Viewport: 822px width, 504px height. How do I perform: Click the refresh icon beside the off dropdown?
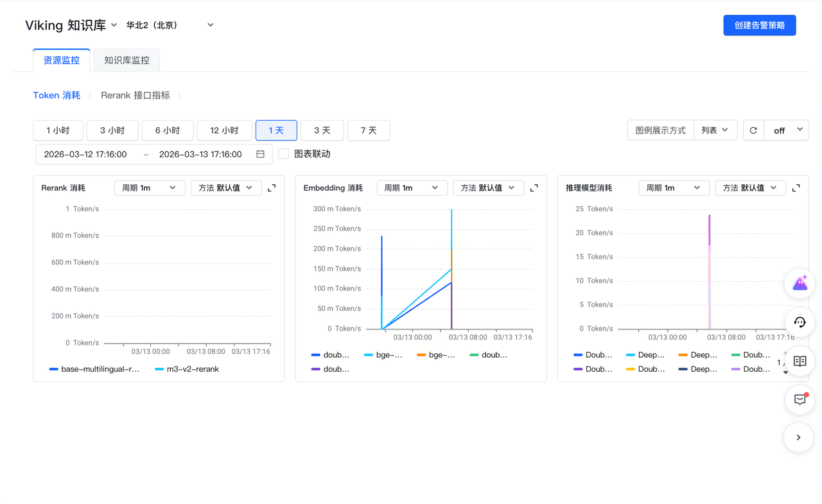click(x=753, y=130)
